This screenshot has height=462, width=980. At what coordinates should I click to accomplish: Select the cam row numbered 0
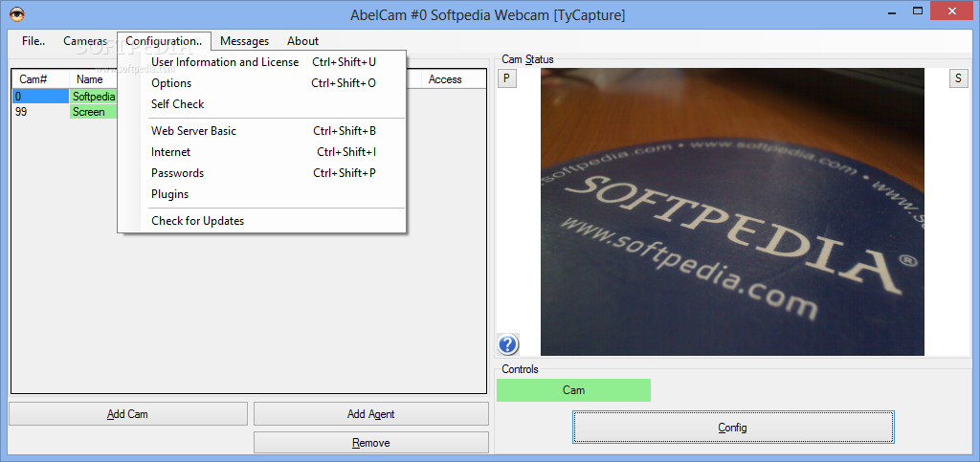pos(41,97)
